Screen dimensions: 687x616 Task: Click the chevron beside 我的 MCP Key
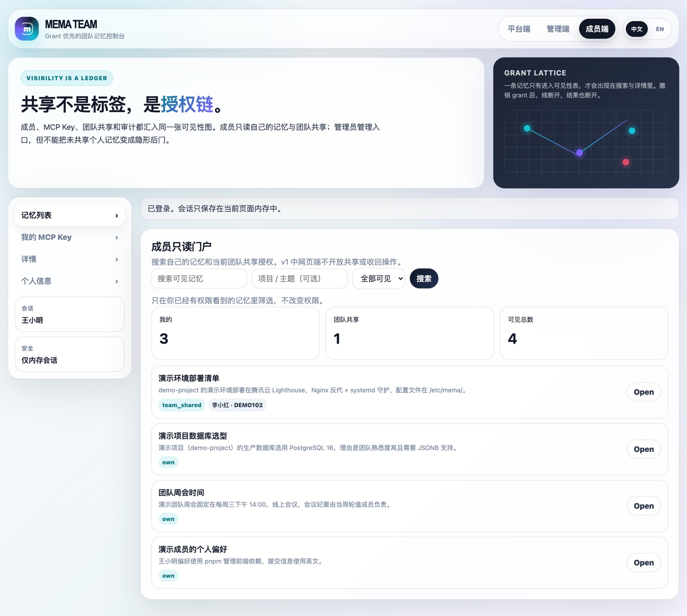click(117, 238)
